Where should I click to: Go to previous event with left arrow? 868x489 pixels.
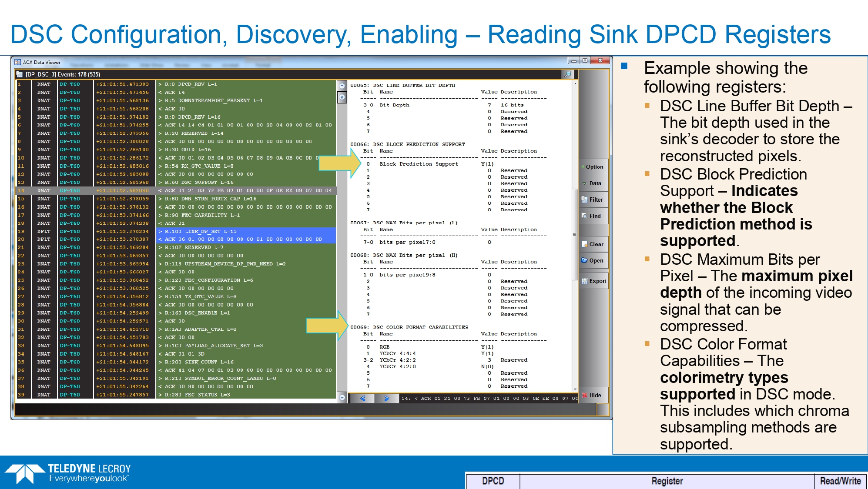[362, 398]
